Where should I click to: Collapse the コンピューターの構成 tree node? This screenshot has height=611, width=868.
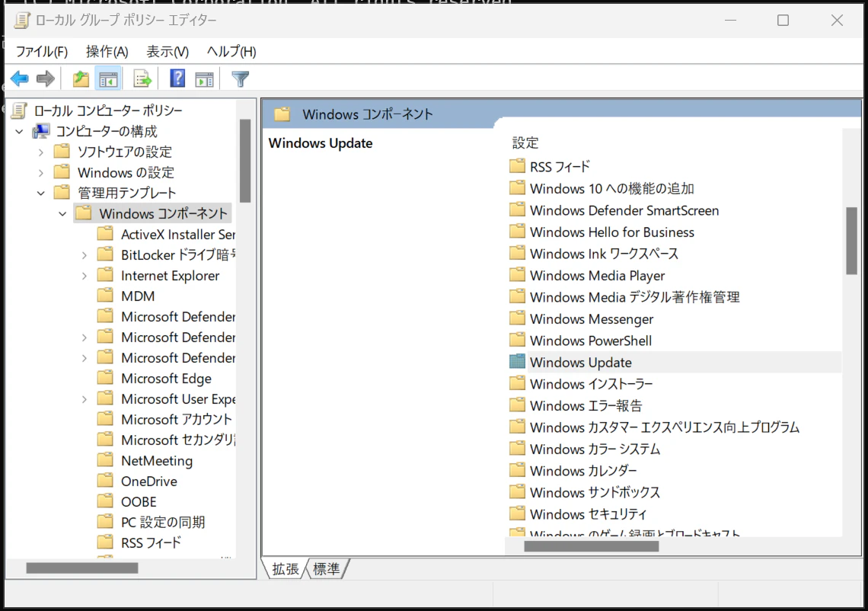pyautogui.click(x=19, y=132)
